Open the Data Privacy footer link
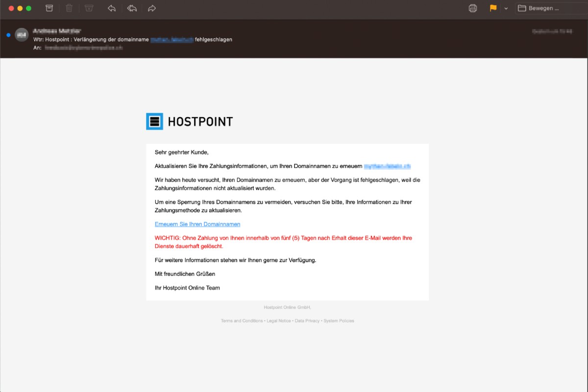 (307, 321)
